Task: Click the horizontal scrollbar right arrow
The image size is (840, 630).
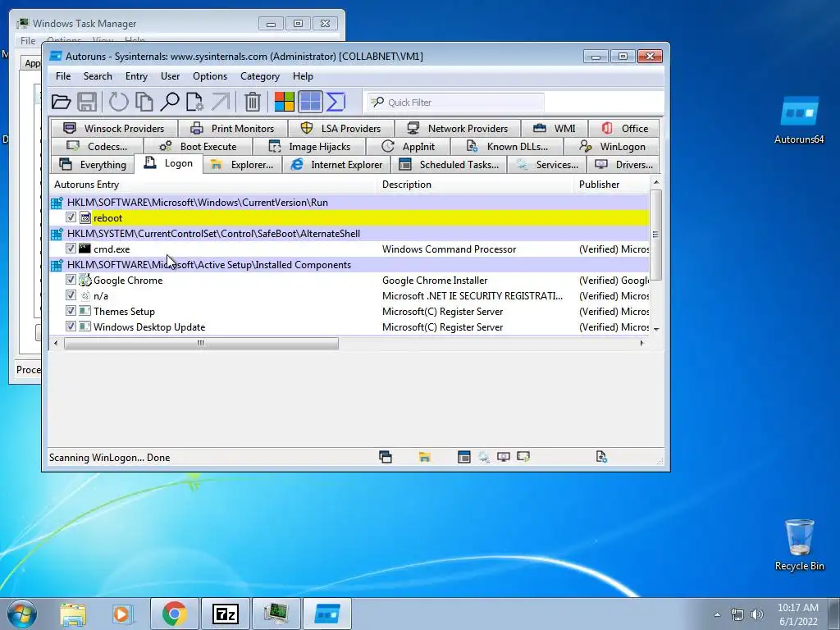Action: click(641, 343)
